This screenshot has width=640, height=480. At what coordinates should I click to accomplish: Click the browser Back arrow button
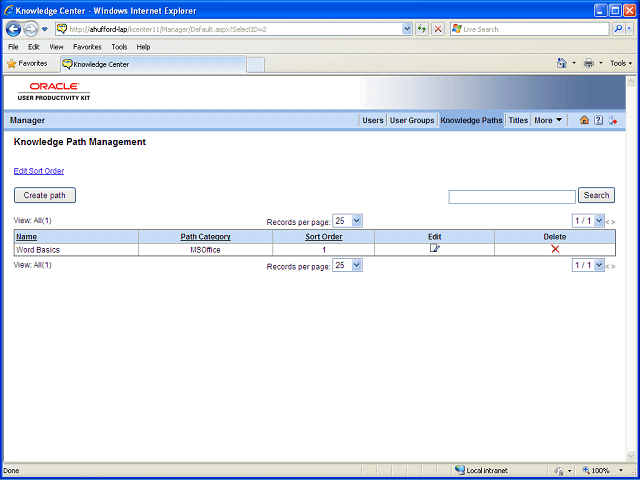point(13,29)
